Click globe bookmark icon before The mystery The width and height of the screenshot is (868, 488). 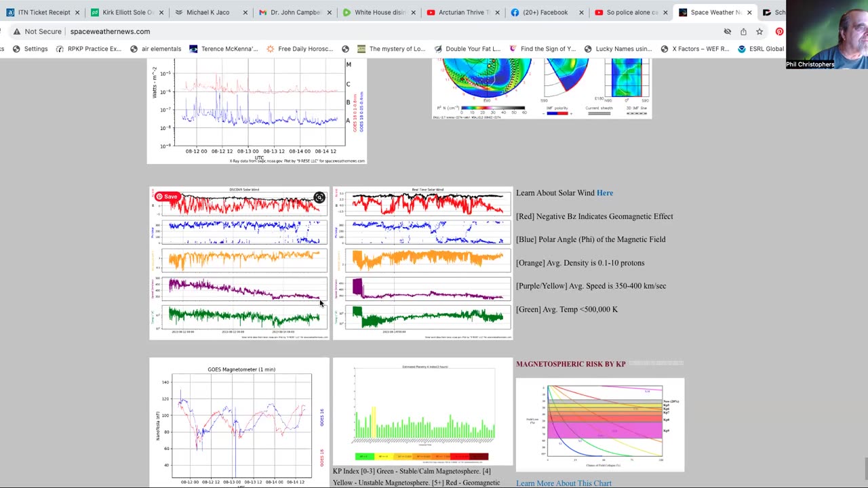[x=346, y=49]
